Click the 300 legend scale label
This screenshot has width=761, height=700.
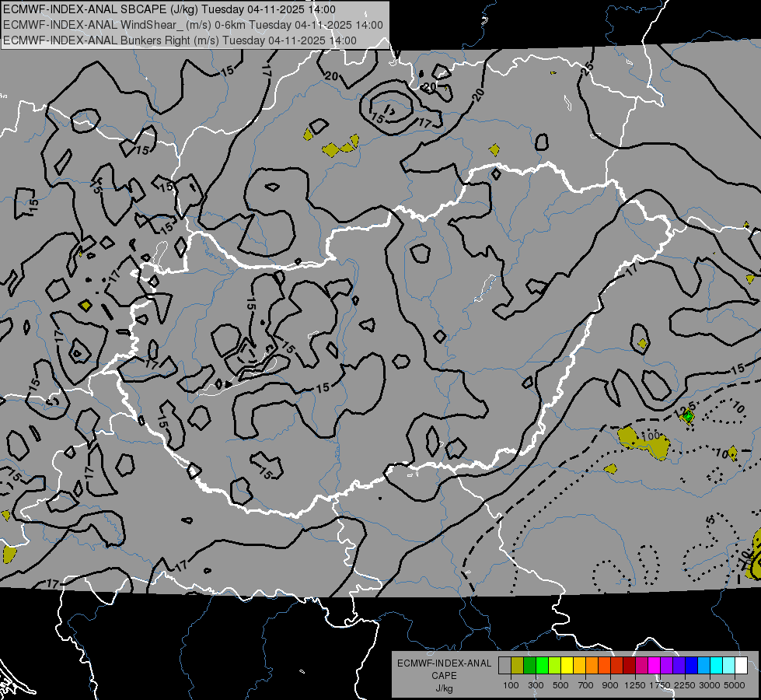click(536, 685)
